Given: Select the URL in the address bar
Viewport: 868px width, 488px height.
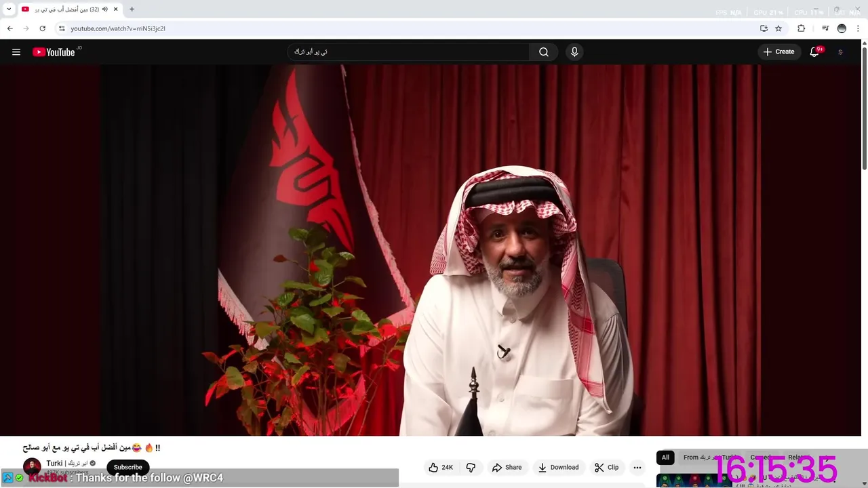Looking at the screenshot, I should 118,28.
